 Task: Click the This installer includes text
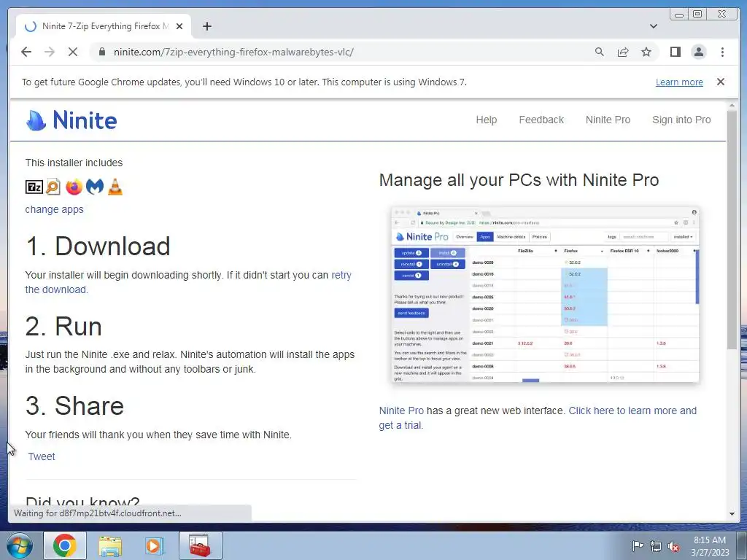click(74, 163)
